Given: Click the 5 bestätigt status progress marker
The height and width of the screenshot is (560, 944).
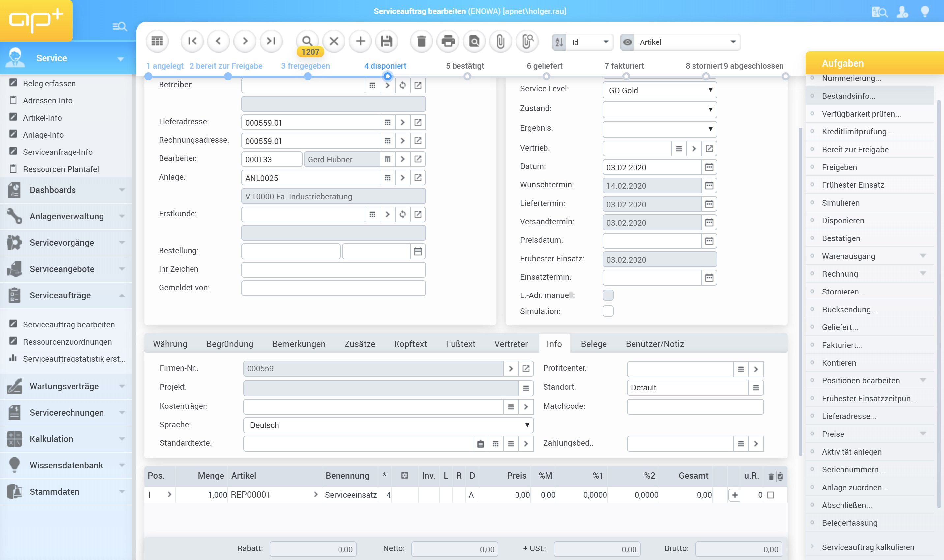Looking at the screenshot, I should (x=467, y=77).
